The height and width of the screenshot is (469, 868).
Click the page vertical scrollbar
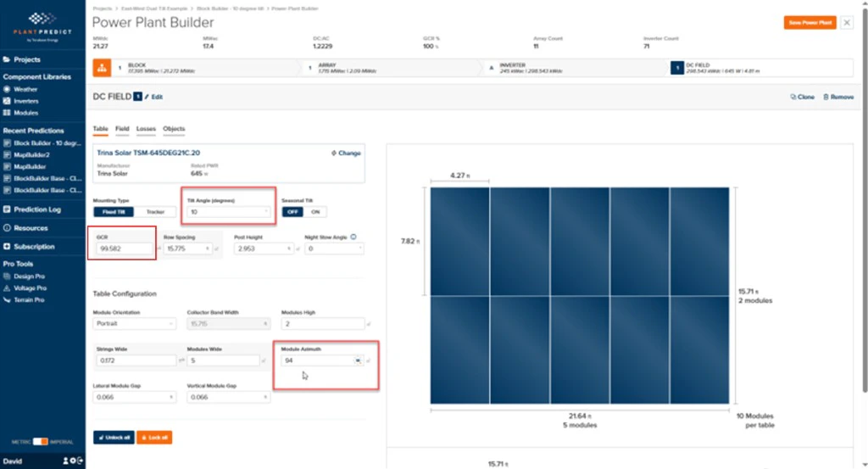[865, 199]
